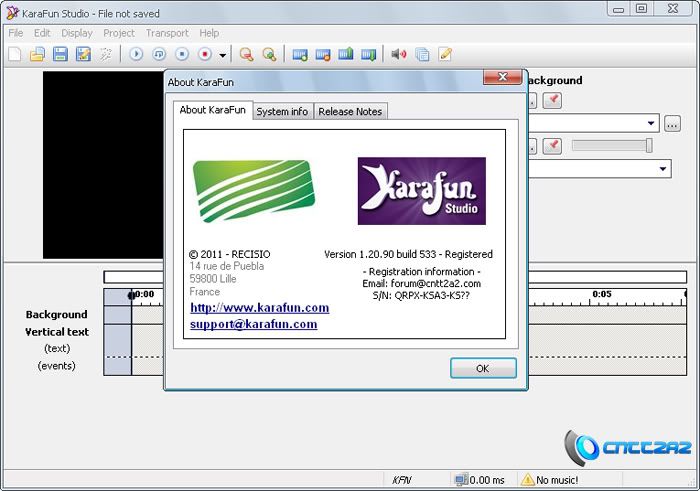Viewport: 700px width, 491px height.
Task: Click the 0:00 playhead marker on the timeline
Action: pyautogui.click(x=131, y=295)
